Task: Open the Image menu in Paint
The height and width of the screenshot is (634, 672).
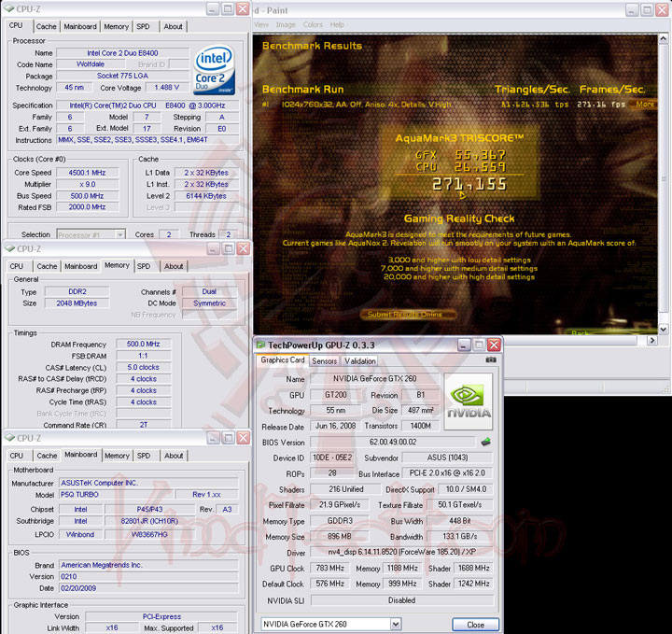Action: [286, 25]
